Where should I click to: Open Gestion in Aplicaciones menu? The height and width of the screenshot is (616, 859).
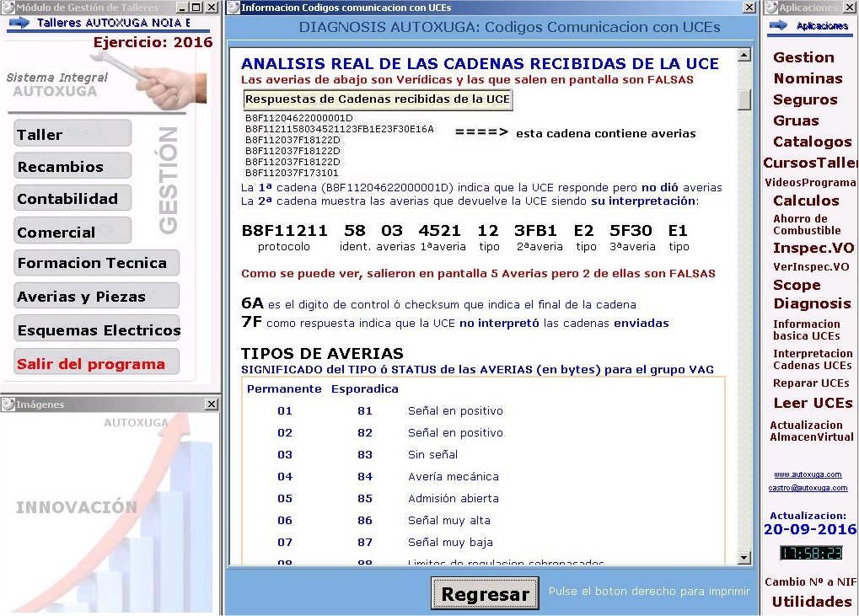click(x=803, y=57)
